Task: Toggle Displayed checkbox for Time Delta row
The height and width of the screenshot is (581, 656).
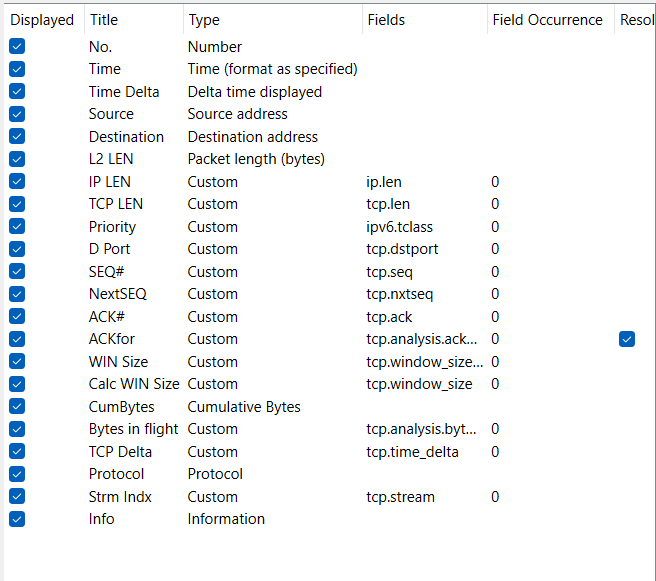Action: coord(17,92)
